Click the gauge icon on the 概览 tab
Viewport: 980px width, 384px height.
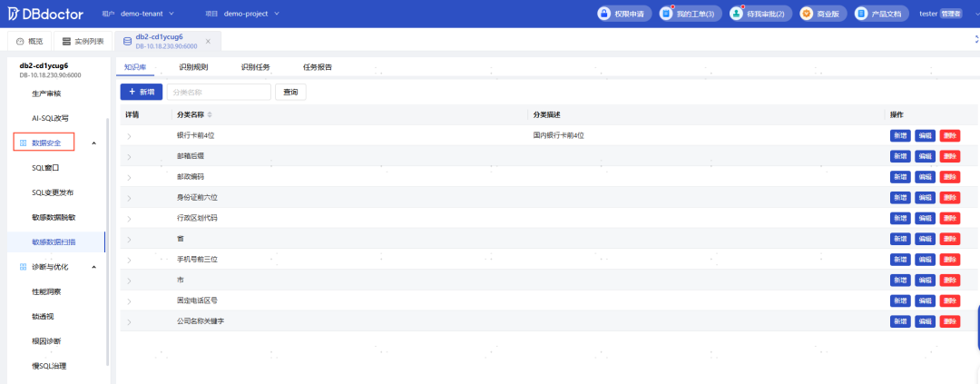pos(20,41)
